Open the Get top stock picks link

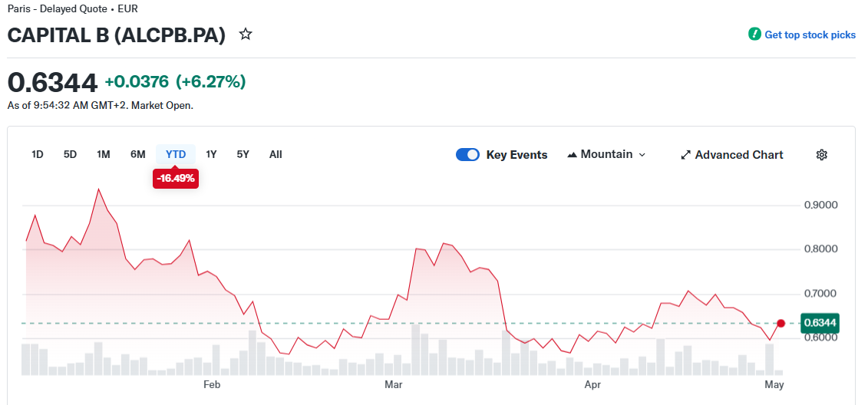tap(810, 35)
